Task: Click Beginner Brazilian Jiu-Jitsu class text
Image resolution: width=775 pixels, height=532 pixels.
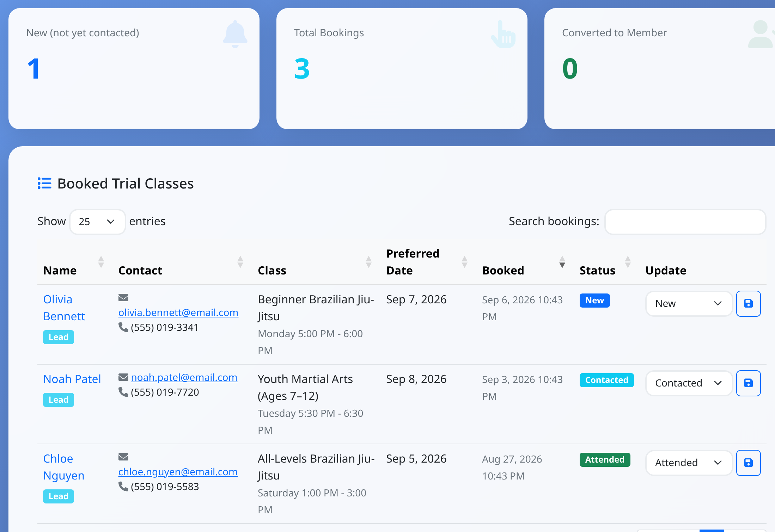Action: point(316,308)
